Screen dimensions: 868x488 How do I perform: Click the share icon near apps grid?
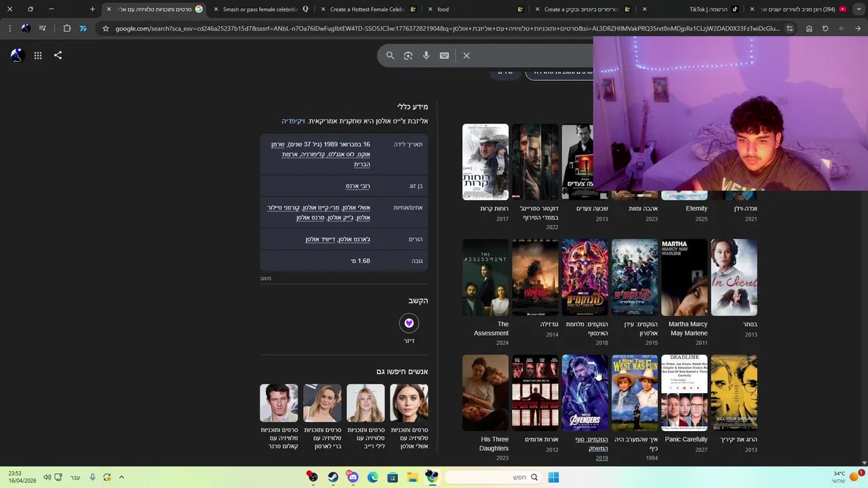tap(58, 56)
